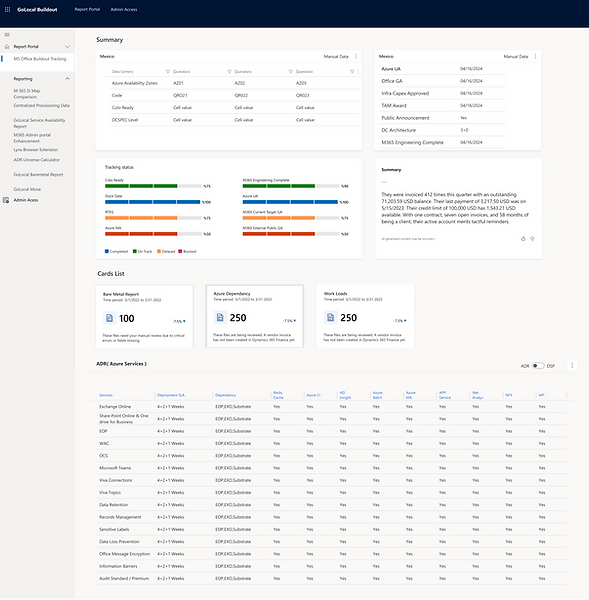Sort by the Redis Cache column header
The height and width of the screenshot is (600, 589).
pyautogui.click(x=278, y=395)
